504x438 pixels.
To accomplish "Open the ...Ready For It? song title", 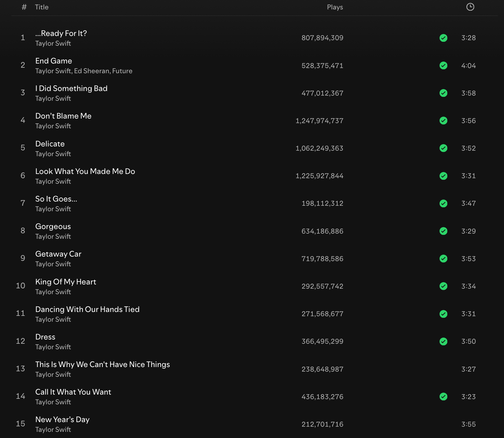I will [61, 33].
